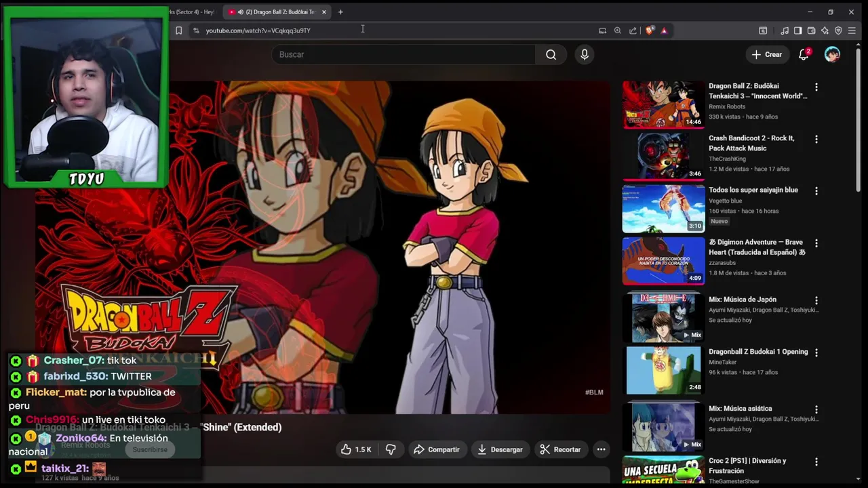Open Dragonball Z Budokai 1 Opening title

point(758,352)
